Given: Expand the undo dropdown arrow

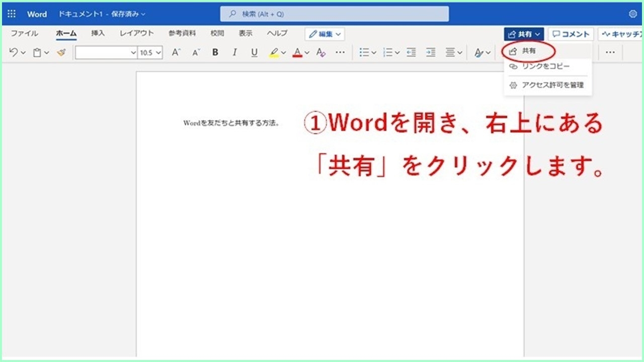Looking at the screenshot, I should click(23, 52).
